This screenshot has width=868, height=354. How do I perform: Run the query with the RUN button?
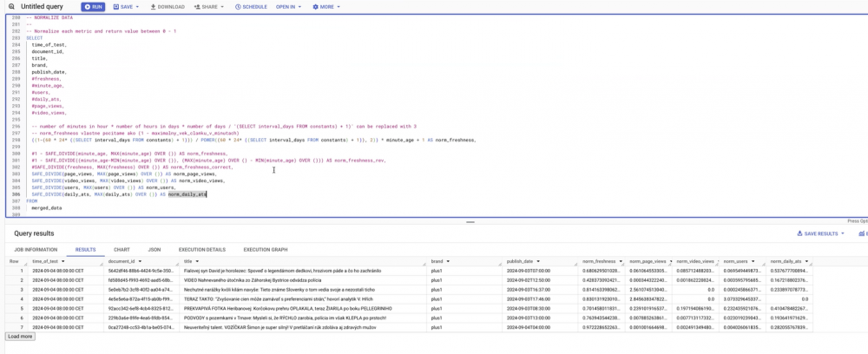93,6
